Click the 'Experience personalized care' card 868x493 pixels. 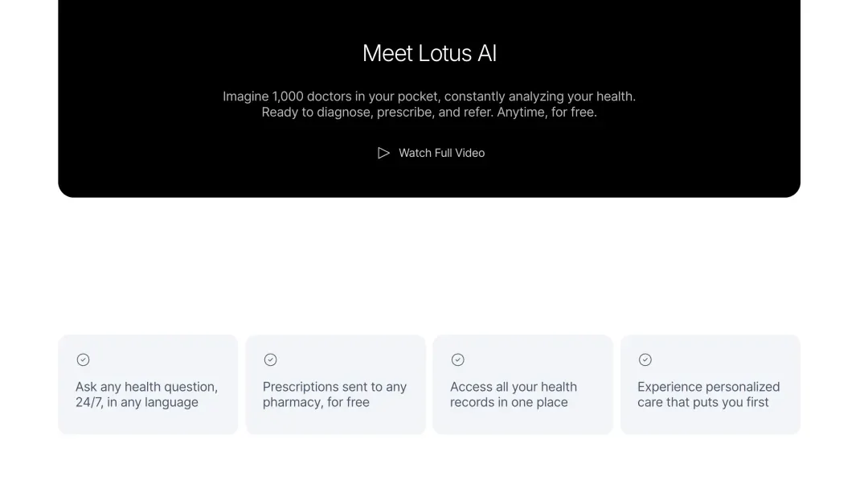click(710, 384)
